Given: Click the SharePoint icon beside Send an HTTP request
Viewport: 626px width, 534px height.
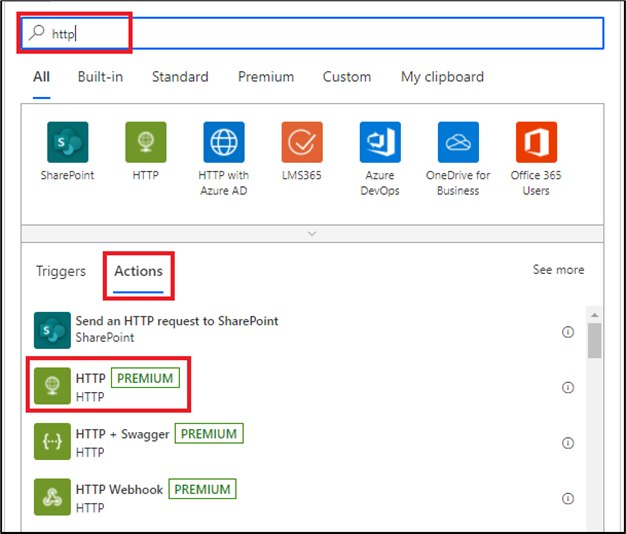Looking at the screenshot, I should tap(52, 330).
